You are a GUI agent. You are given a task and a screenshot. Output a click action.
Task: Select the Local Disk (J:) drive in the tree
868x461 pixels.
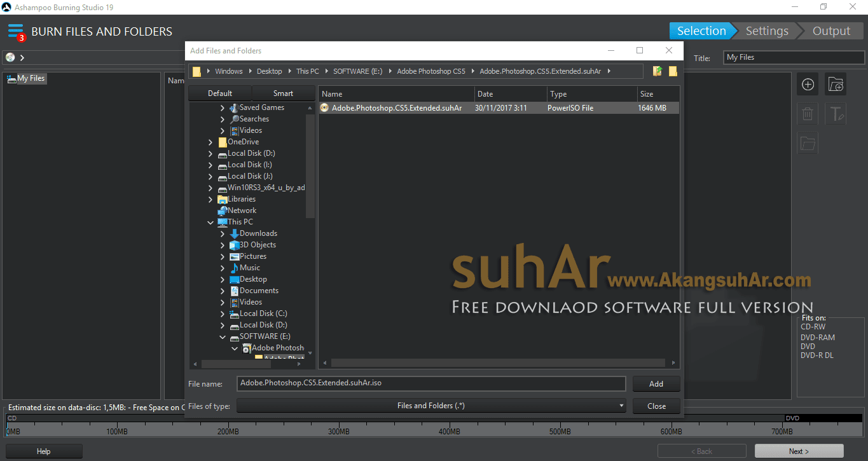[250, 176]
